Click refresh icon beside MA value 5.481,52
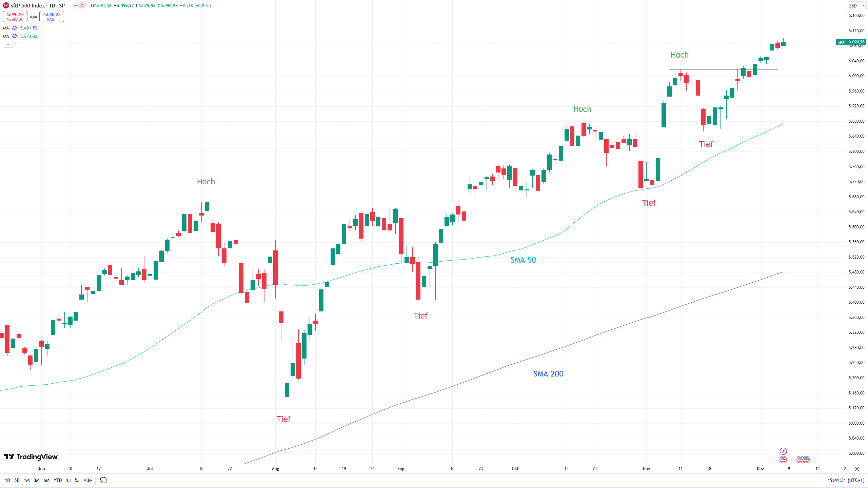Image resolution: width=868 pixels, height=488 pixels. pyautogui.click(x=15, y=28)
